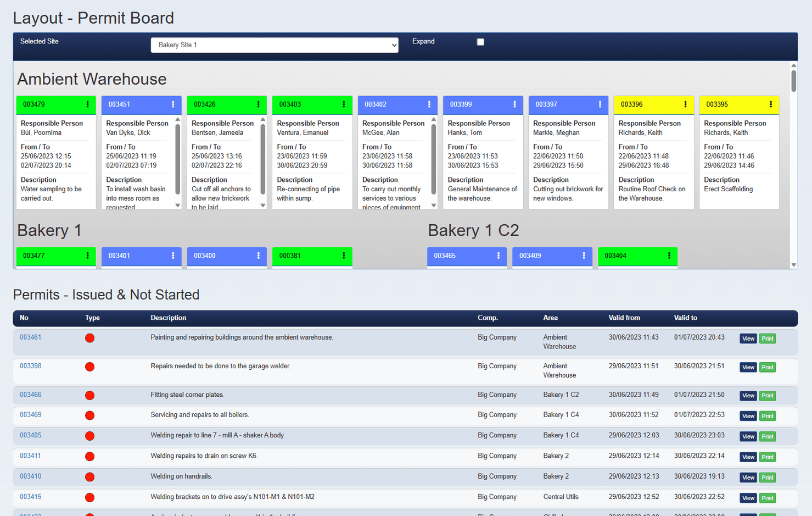Click the red status icon beside permit 003461
This screenshot has height=516, width=812.
tap(89, 338)
